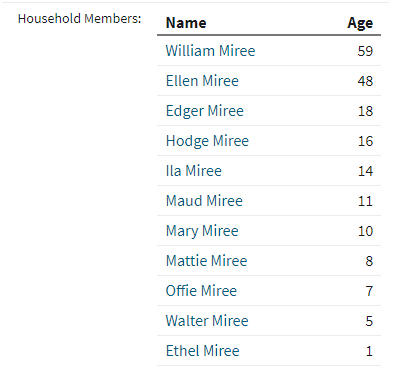Click Ellen Miree's age value 48

(x=365, y=81)
